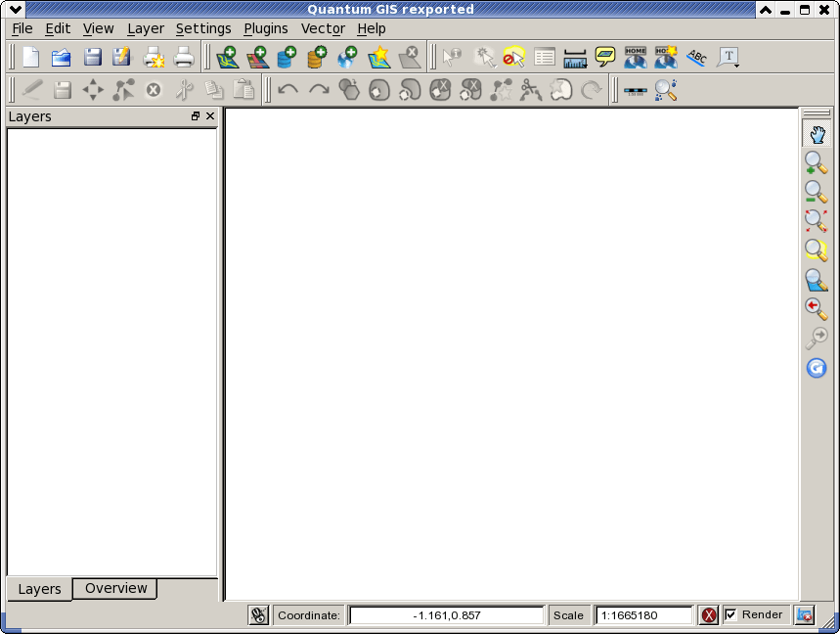The height and width of the screenshot is (634, 840).
Task: Add Raster Layer icon
Action: click(258, 58)
